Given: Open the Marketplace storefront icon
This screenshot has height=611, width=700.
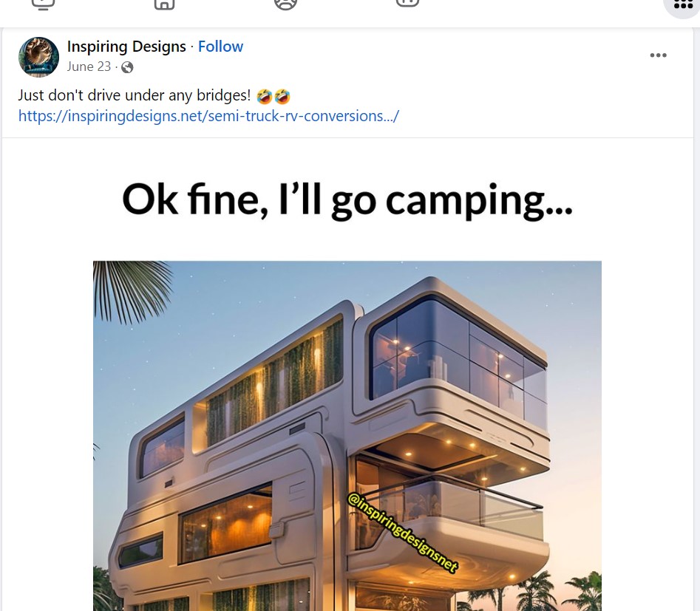Looking at the screenshot, I should coord(164,4).
